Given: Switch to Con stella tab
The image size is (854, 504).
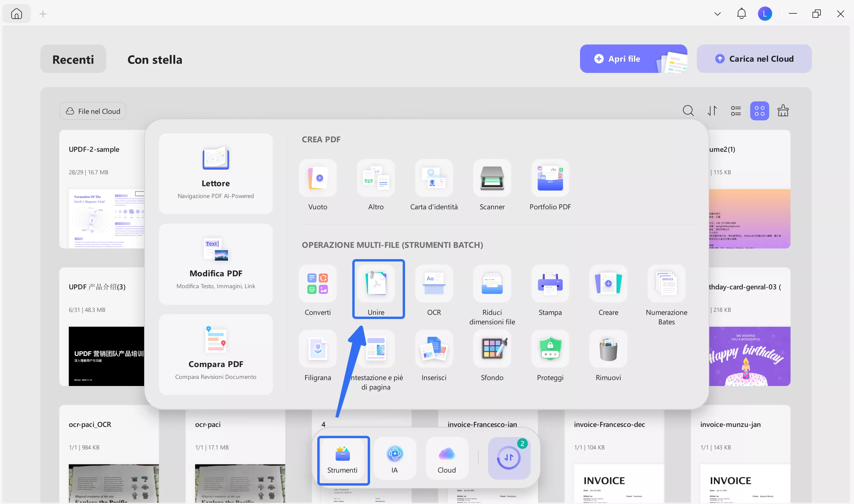Looking at the screenshot, I should coord(154,59).
